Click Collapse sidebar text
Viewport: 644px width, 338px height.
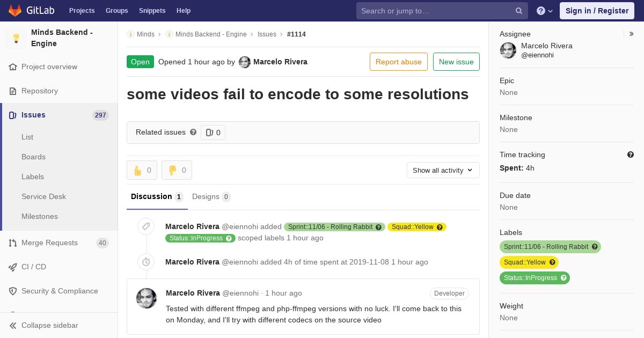[50, 326]
